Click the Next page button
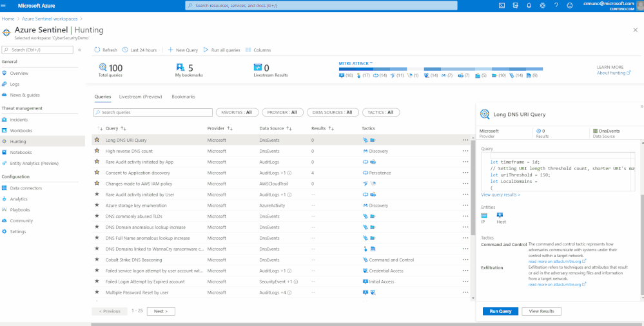The image size is (644, 326). [x=161, y=311]
